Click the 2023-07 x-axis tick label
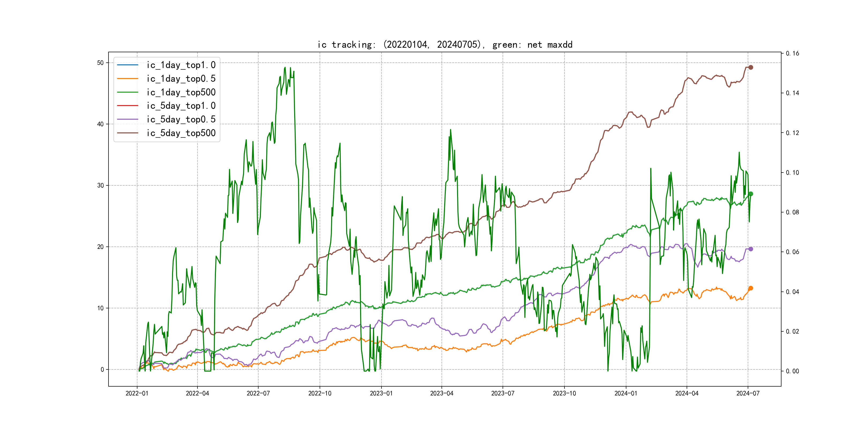Image resolution: width=868 pixels, height=434 pixels. (x=502, y=393)
